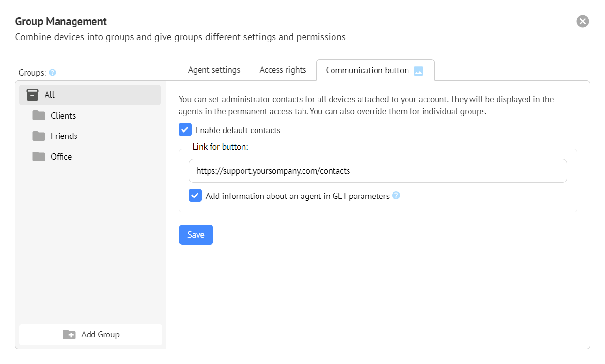
Task: Select the Communication button tab
Action: click(375, 70)
